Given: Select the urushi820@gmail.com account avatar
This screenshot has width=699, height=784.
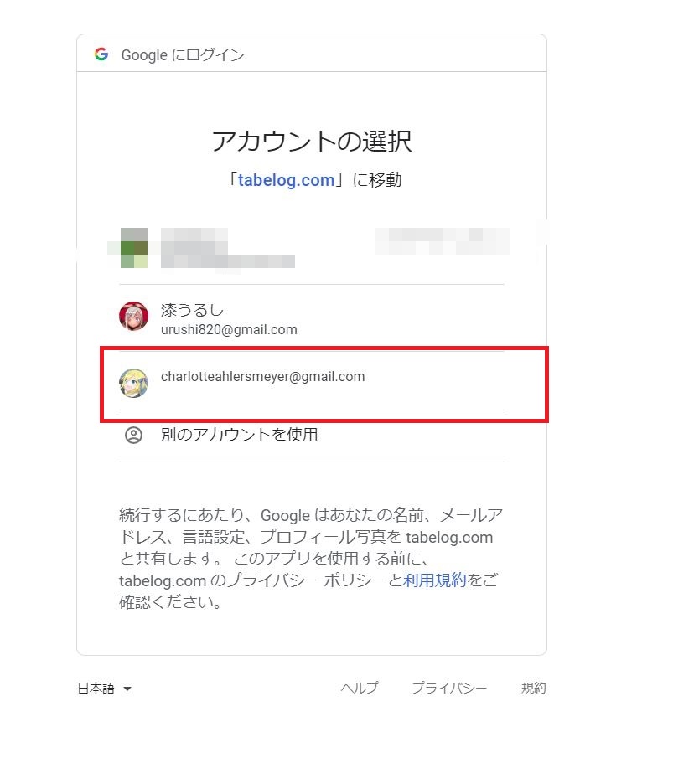Looking at the screenshot, I should pos(133,316).
